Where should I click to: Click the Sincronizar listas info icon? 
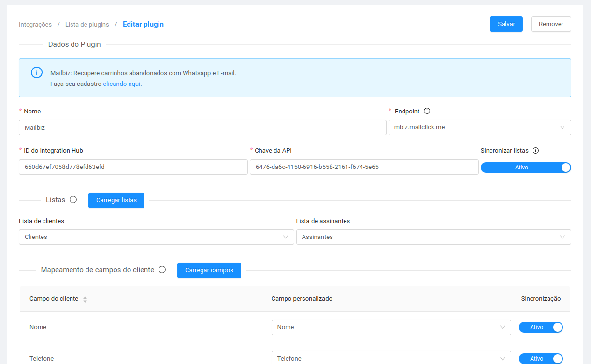535,150
